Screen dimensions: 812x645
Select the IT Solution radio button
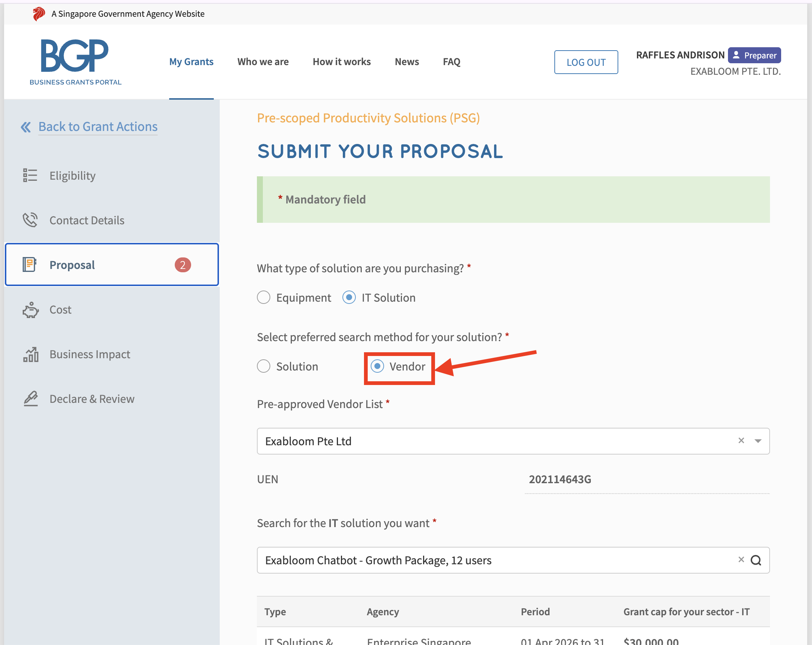coord(349,297)
